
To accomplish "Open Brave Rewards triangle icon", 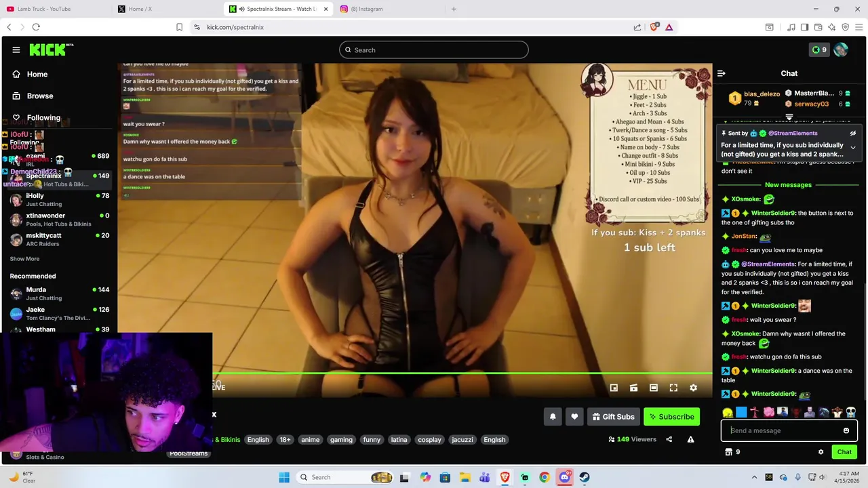I will pos(669,27).
